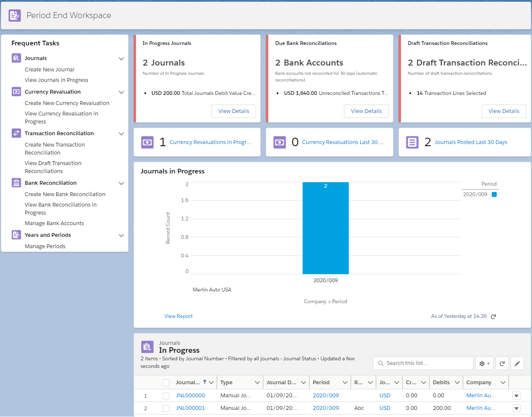The width and height of the screenshot is (532, 417).
Task: Click View Details under In Progress Journals
Action: 233,111
